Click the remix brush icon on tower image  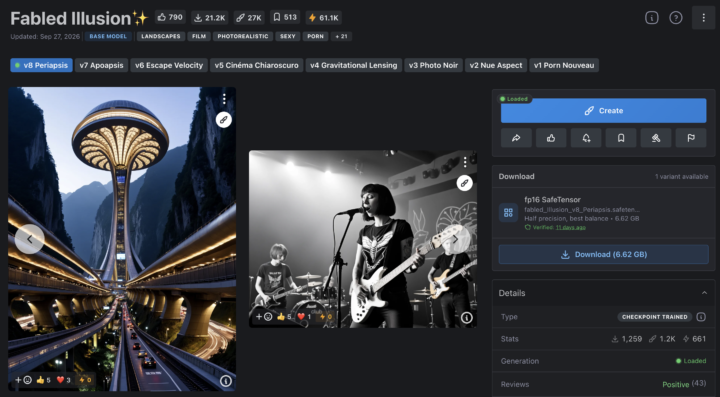point(224,120)
